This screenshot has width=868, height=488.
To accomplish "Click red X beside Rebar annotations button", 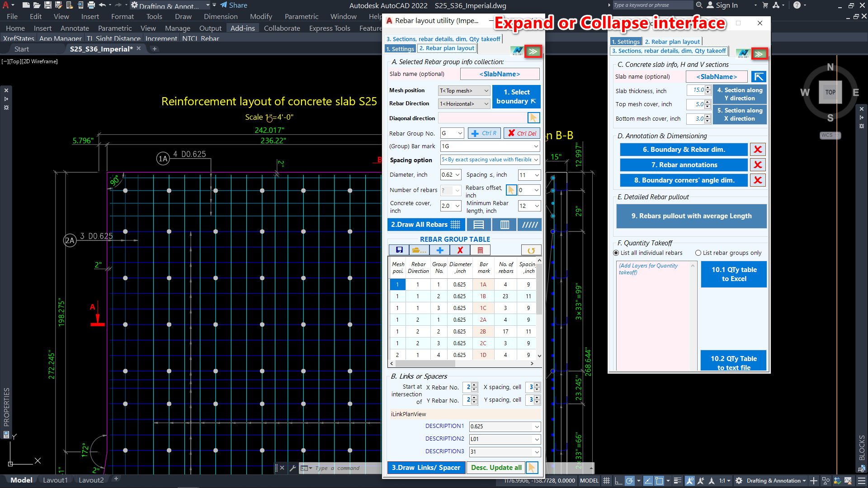I will tap(758, 165).
